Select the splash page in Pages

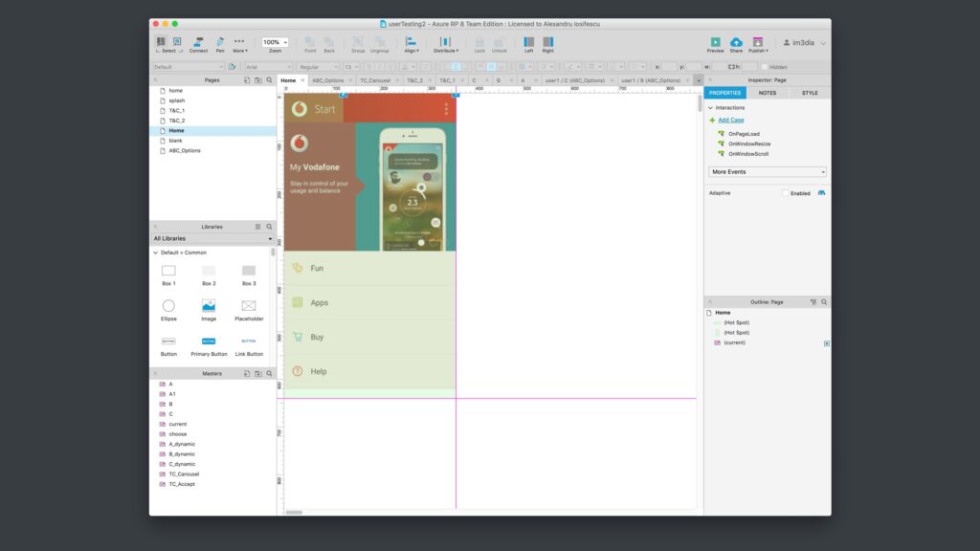pos(177,100)
